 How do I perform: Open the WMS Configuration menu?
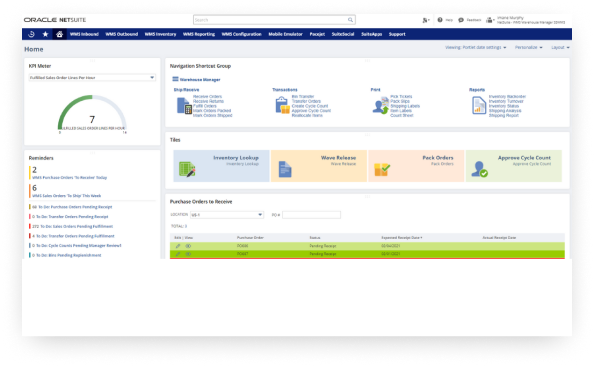[242, 34]
